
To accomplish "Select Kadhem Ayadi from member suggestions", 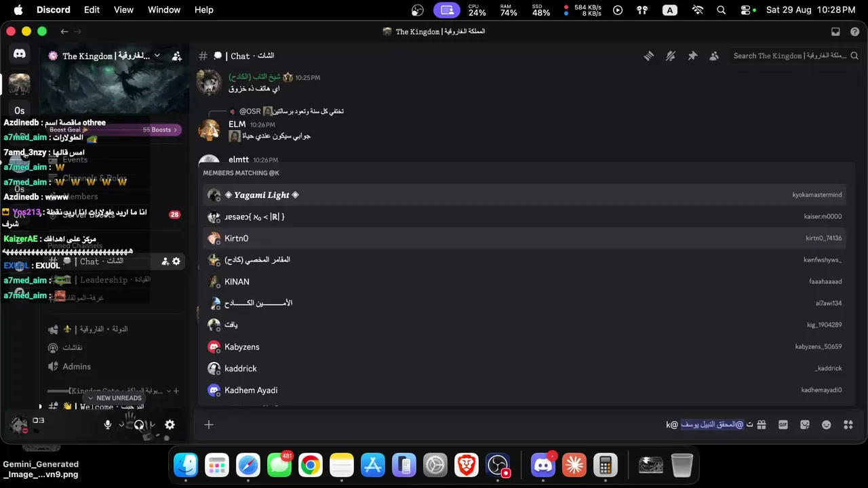I will pyautogui.click(x=524, y=390).
